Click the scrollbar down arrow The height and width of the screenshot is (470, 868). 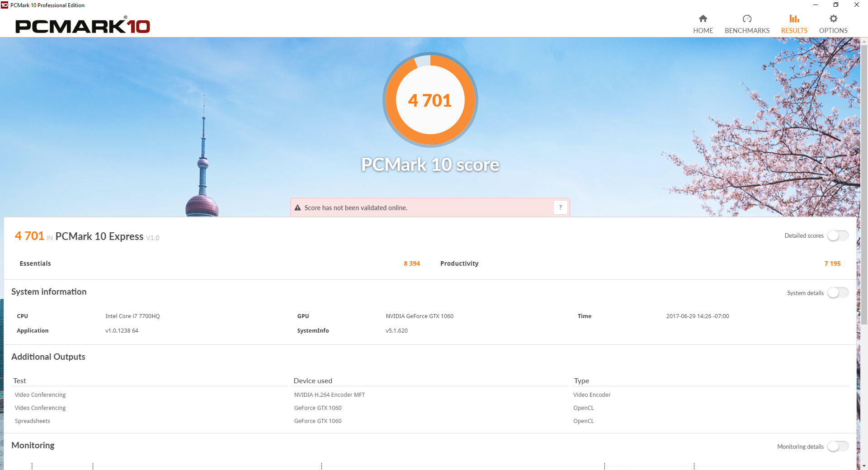point(864,466)
